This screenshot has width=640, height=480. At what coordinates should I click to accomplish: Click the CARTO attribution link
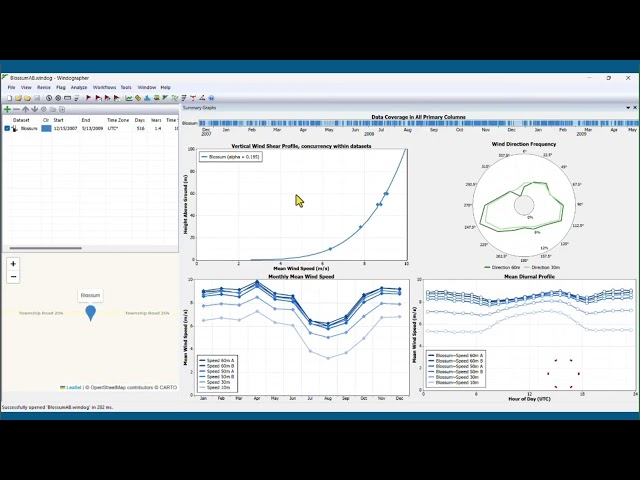(x=168, y=387)
